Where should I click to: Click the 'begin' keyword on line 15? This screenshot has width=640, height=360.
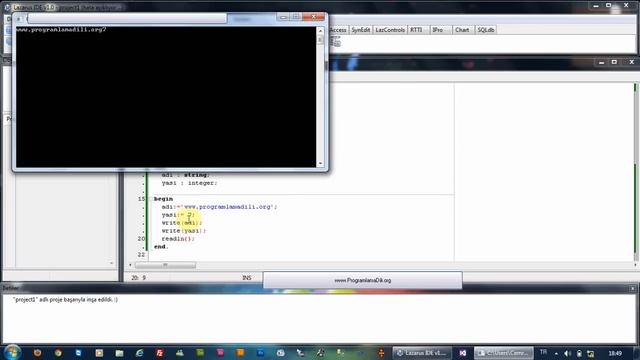click(163, 199)
